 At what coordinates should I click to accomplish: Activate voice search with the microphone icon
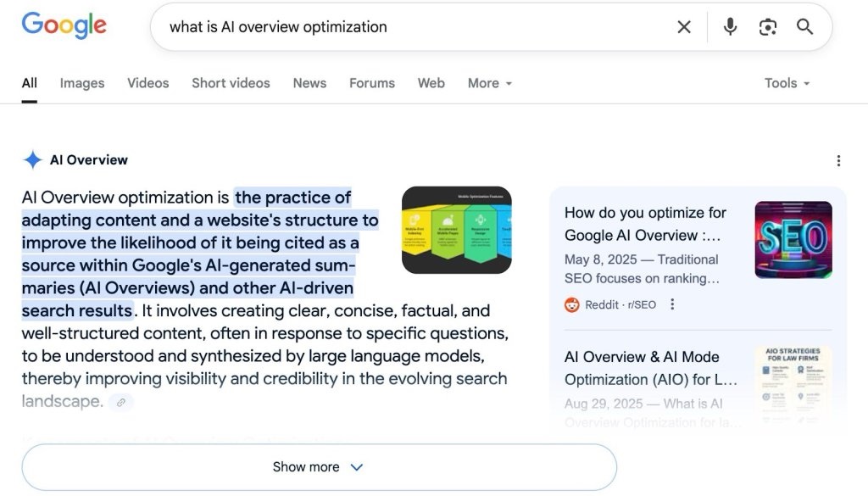tap(730, 26)
